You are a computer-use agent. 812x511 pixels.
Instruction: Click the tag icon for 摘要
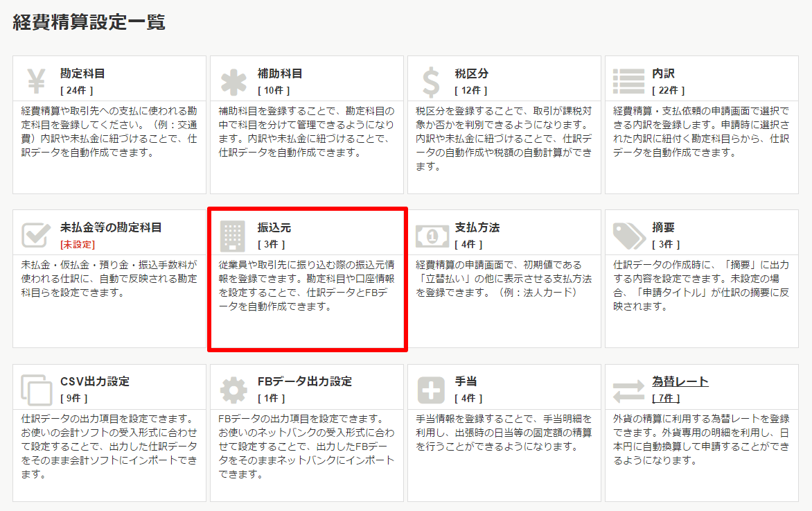pos(628,236)
